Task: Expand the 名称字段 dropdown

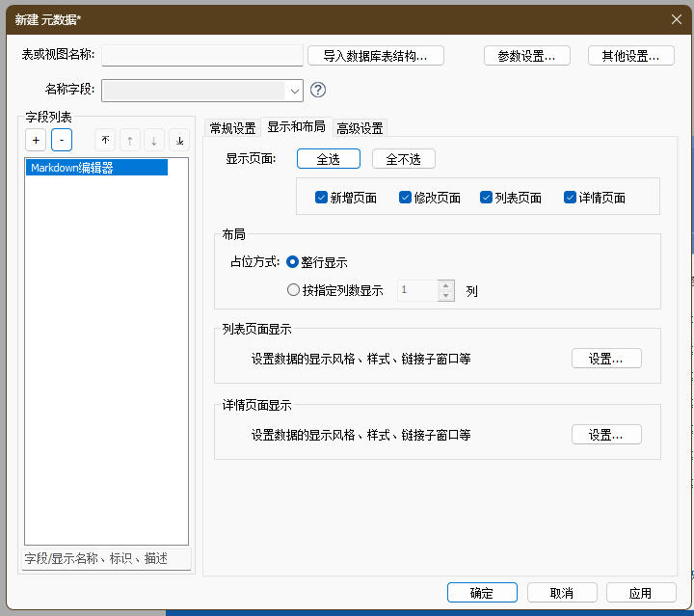Action: click(294, 91)
